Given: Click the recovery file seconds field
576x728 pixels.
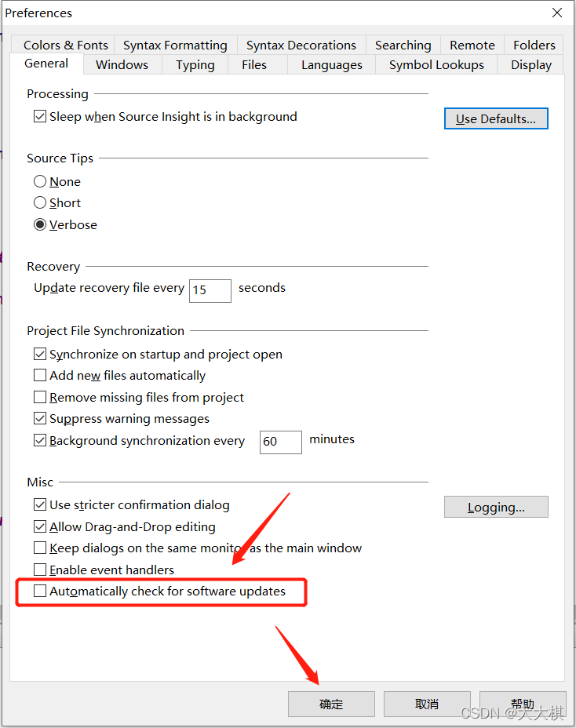Looking at the screenshot, I should [x=210, y=290].
